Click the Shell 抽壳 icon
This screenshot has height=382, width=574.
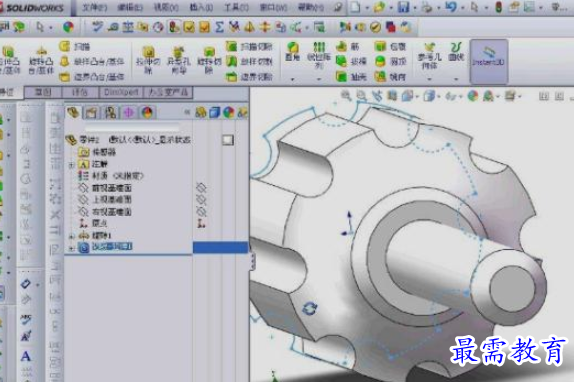[x=342, y=76]
